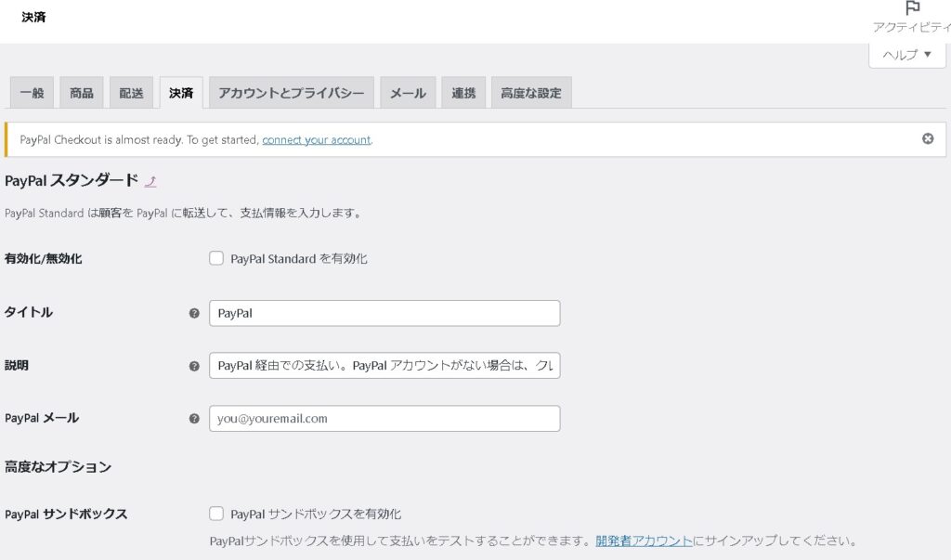
Task: Switch to the メール tab
Action: point(407,93)
